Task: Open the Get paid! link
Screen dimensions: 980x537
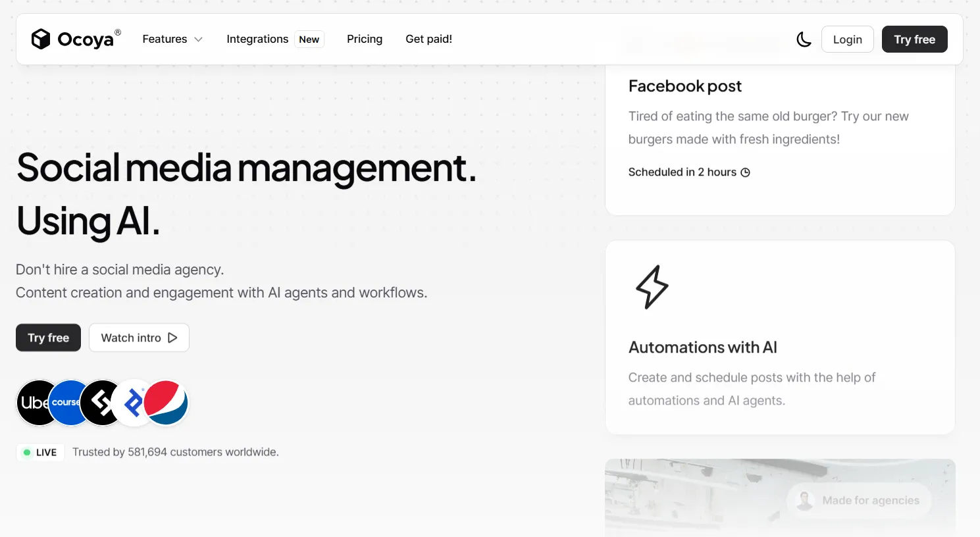Action: (x=428, y=39)
